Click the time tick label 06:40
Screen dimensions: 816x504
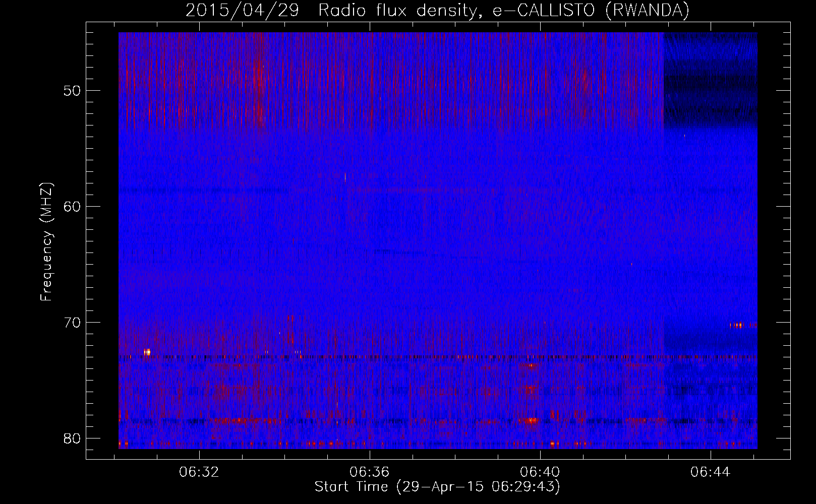[x=540, y=472]
